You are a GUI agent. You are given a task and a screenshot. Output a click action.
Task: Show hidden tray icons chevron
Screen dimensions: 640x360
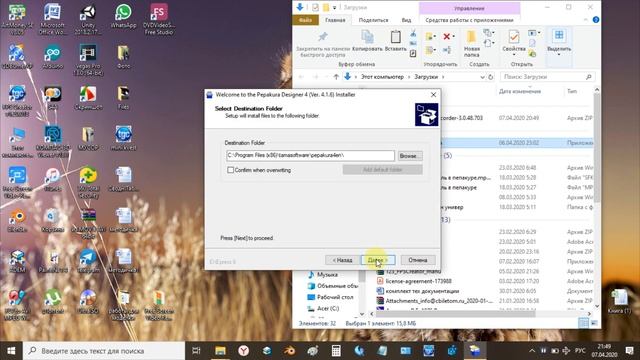[532, 351]
